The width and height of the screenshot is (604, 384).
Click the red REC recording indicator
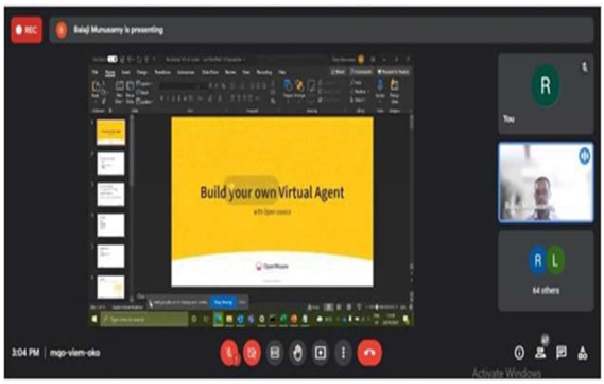[x=27, y=30]
